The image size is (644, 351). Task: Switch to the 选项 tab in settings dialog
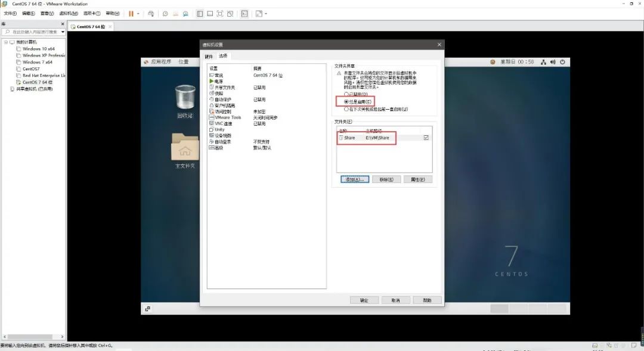(x=223, y=56)
